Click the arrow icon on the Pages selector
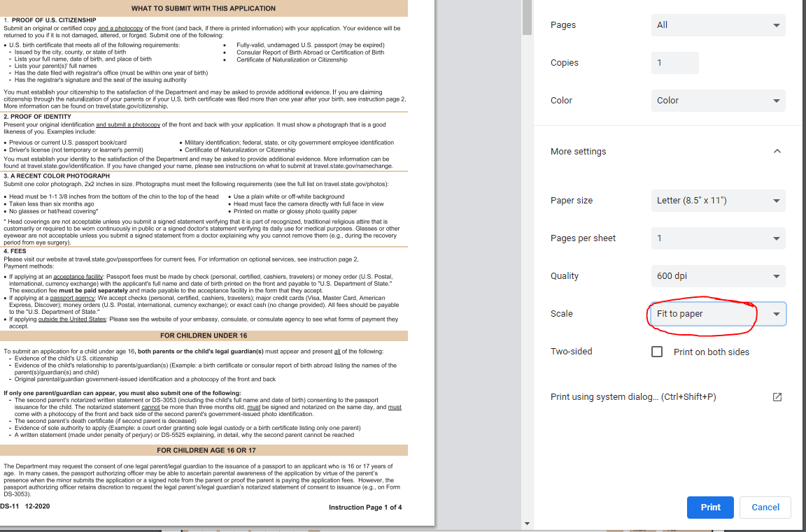Viewport: 806px width, 532px height. [x=776, y=24]
